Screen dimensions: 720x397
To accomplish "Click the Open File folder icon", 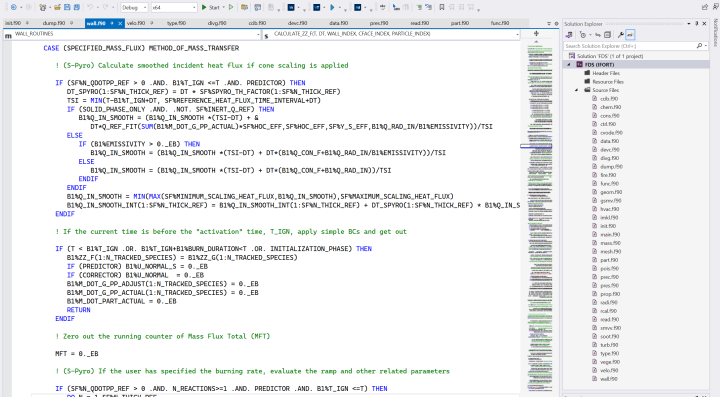I will [57, 7].
